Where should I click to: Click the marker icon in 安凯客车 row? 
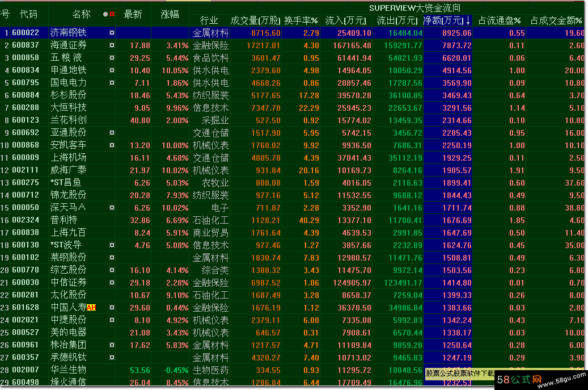tap(112, 145)
